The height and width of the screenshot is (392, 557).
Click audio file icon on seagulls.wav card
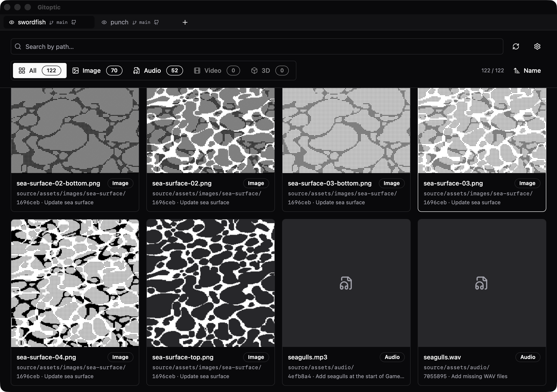click(x=481, y=283)
